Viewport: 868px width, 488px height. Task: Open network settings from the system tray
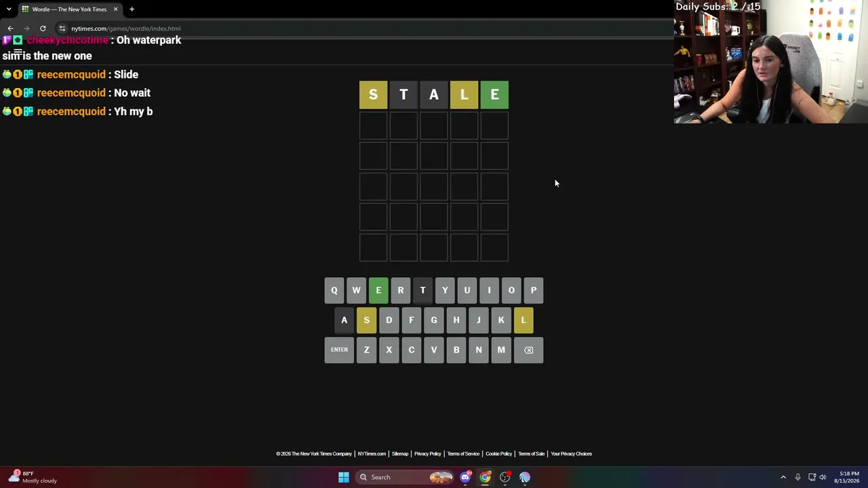[x=812, y=477]
